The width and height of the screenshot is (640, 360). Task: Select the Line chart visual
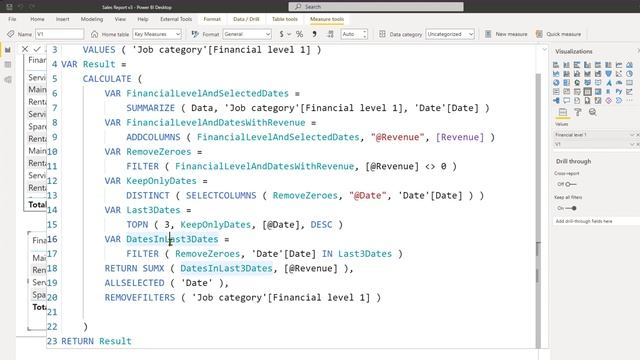pos(619,65)
